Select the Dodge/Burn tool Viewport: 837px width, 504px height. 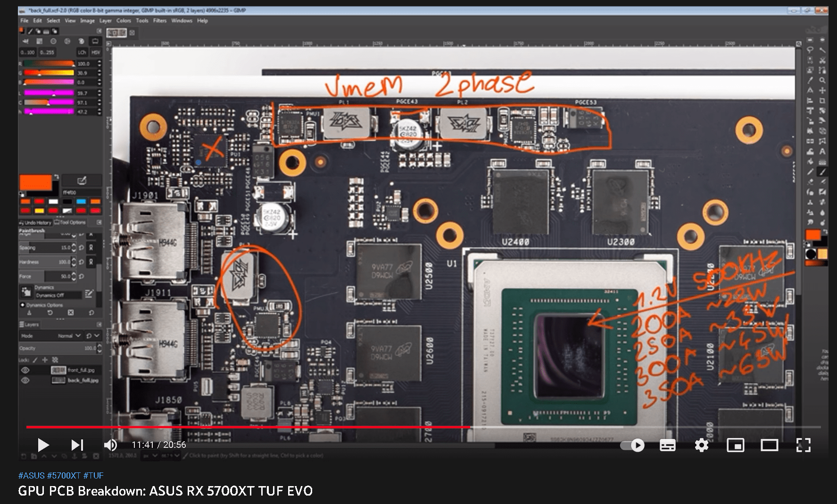[x=822, y=223]
